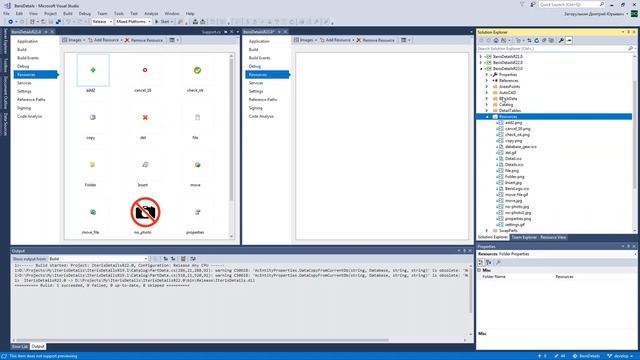640x360 pixels.
Task: Click the Collapse All icon in Solution Explorer toolbar
Action: coord(544,40)
